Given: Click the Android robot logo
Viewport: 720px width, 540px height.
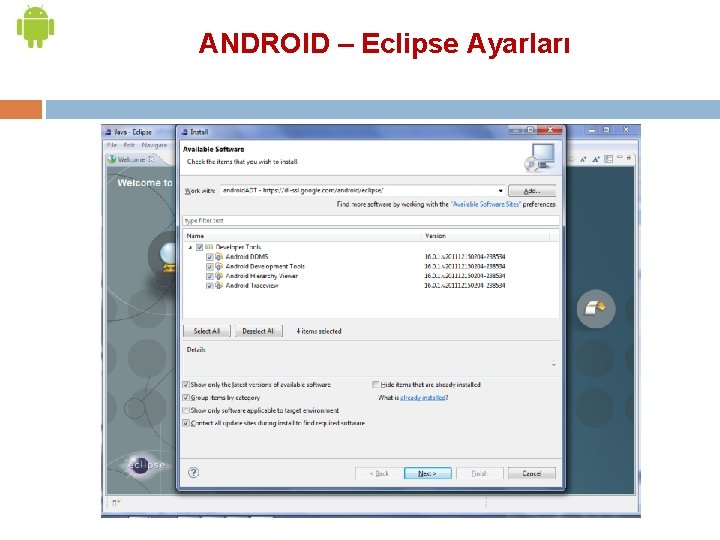Looking at the screenshot, I should [35, 27].
